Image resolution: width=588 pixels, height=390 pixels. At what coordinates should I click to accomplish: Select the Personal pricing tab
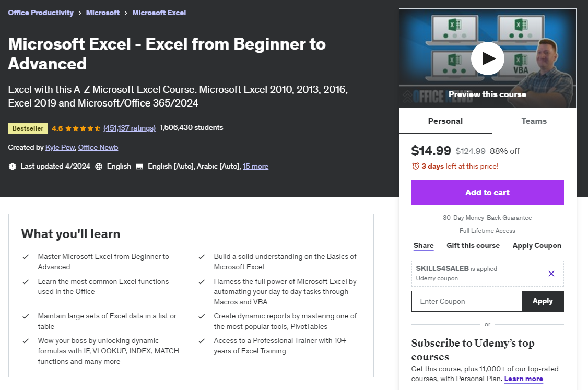click(445, 121)
